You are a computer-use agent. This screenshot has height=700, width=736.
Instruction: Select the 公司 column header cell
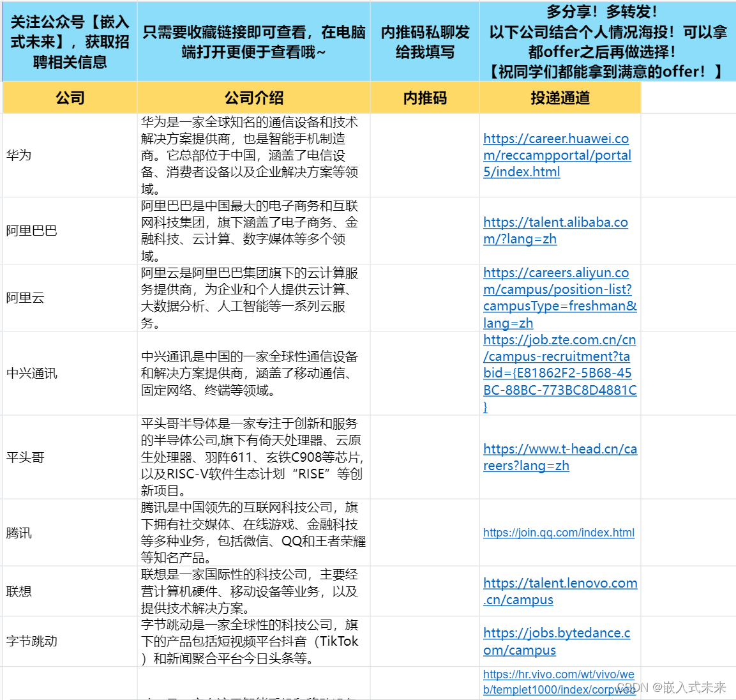tap(70, 98)
